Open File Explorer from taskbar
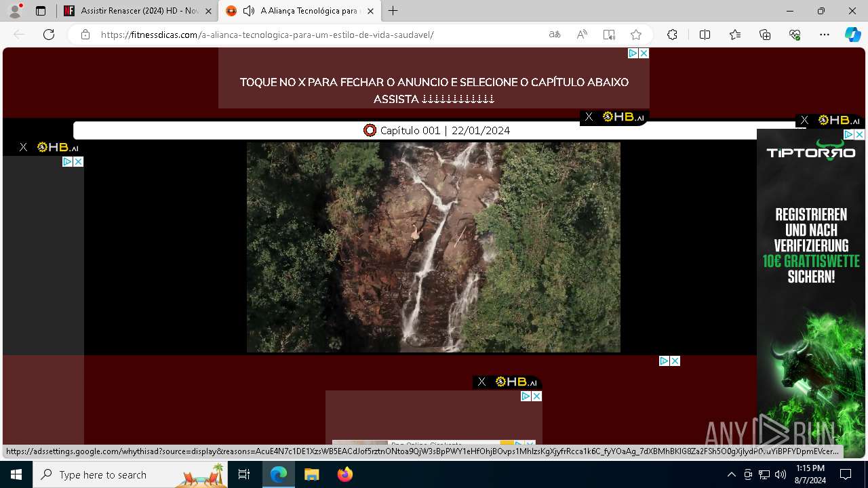 (x=311, y=474)
